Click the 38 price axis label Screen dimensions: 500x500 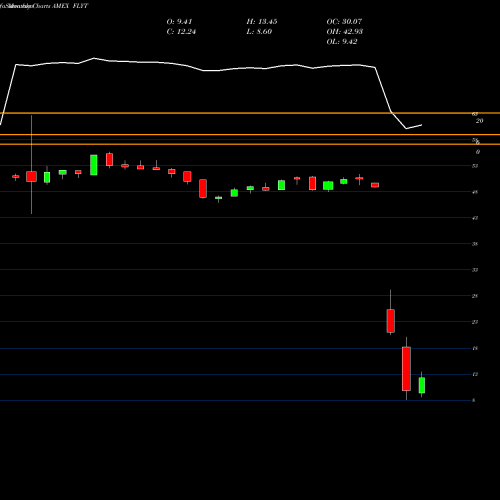click(475, 244)
